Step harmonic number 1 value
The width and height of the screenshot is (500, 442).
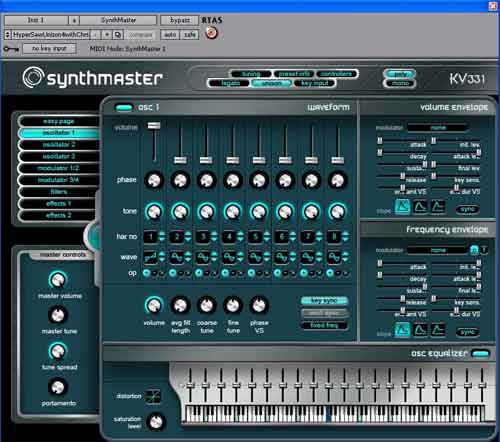click(x=162, y=237)
